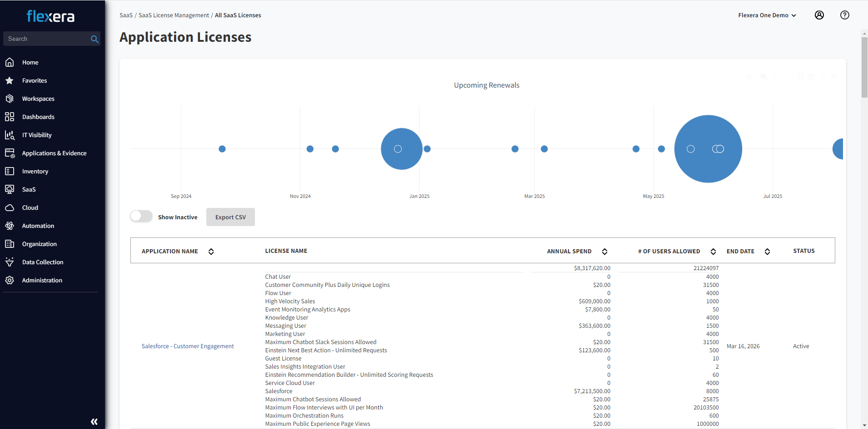This screenshot has width=868, height=429.
Task: Open the Automation icon in sidebar
Action: pos(10,226)
